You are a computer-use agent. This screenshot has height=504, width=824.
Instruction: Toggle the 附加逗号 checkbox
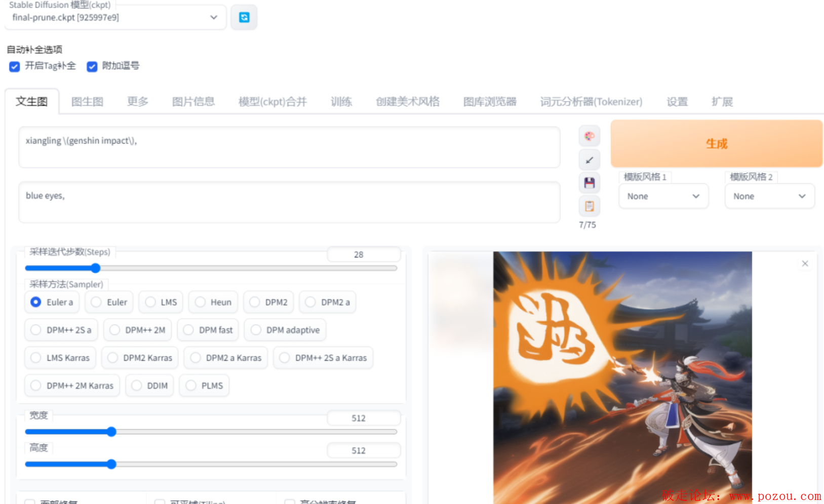tap(92, 66)
